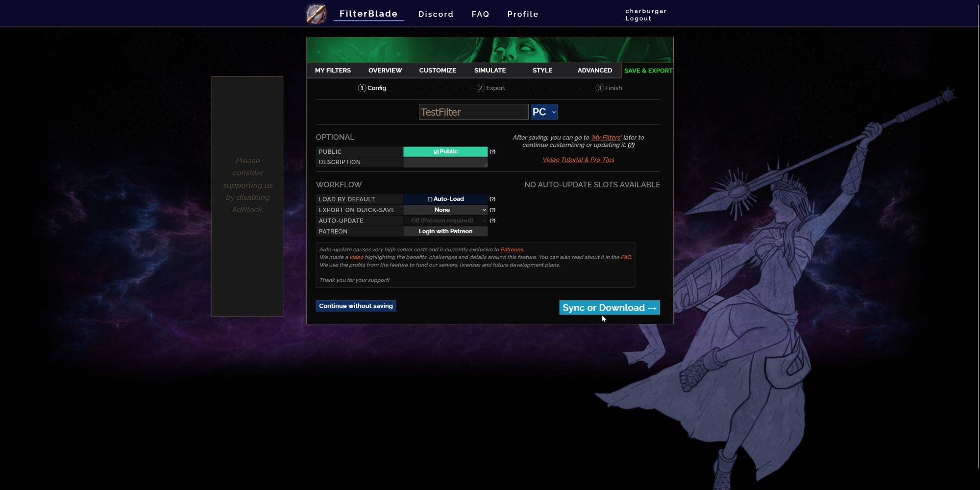The width and height of the screenshot is (980, 490).
Task: Open the (?) help after 'updating it' text
Action: 631,145
